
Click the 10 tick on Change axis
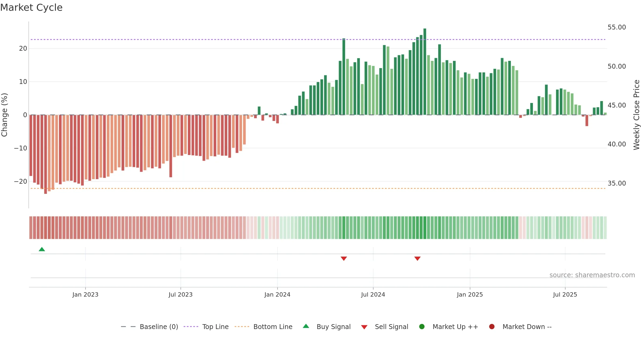click(23, 82)
